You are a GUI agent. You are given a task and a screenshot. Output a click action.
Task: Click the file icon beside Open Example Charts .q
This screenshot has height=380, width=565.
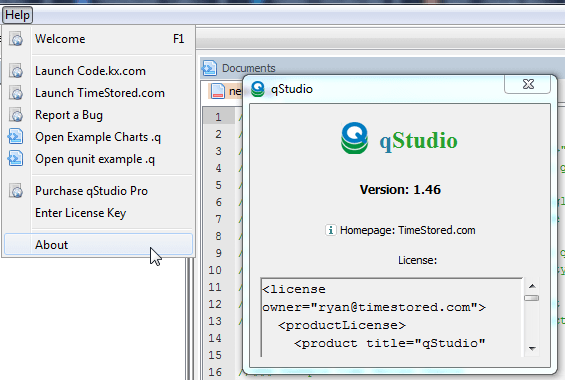click(x=15, y=137)
